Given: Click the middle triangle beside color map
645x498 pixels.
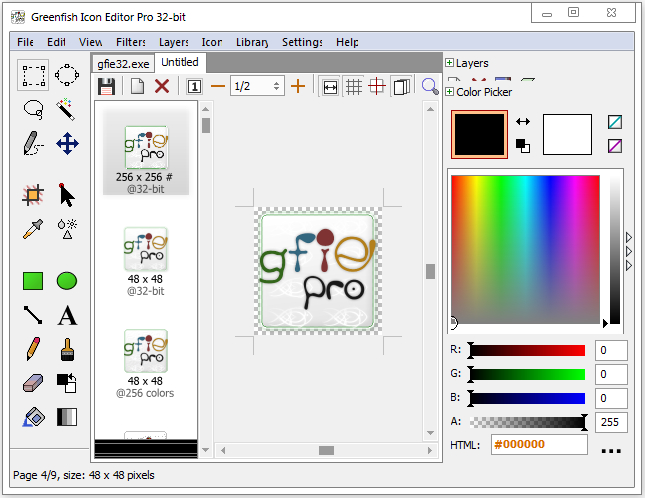Looking at the screenshot, I should click(x=629, y=251).
